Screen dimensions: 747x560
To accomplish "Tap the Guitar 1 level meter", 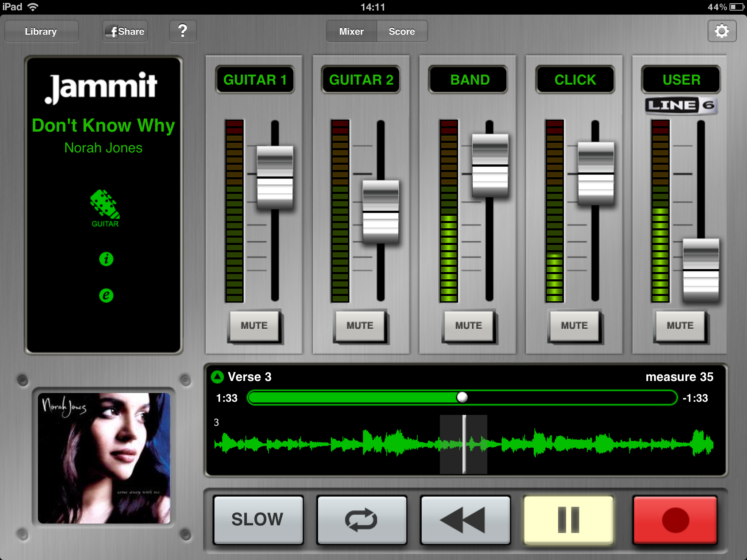I will [x=234, y=211].
